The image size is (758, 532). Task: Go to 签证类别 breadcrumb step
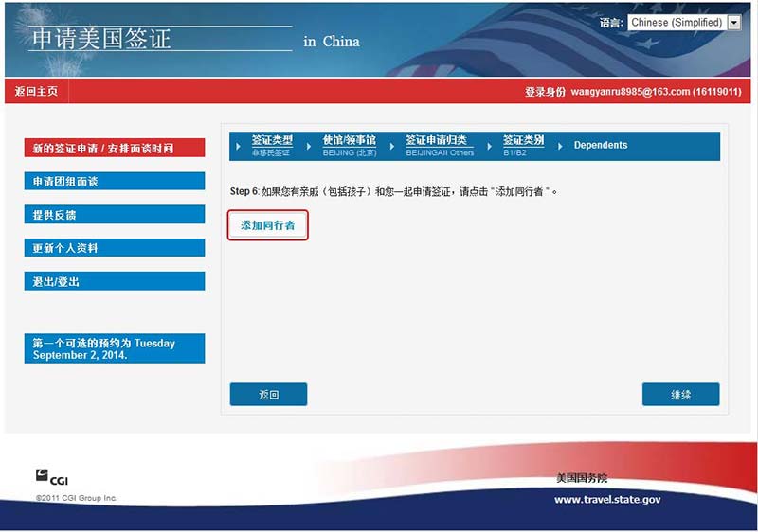pos(524,140)
